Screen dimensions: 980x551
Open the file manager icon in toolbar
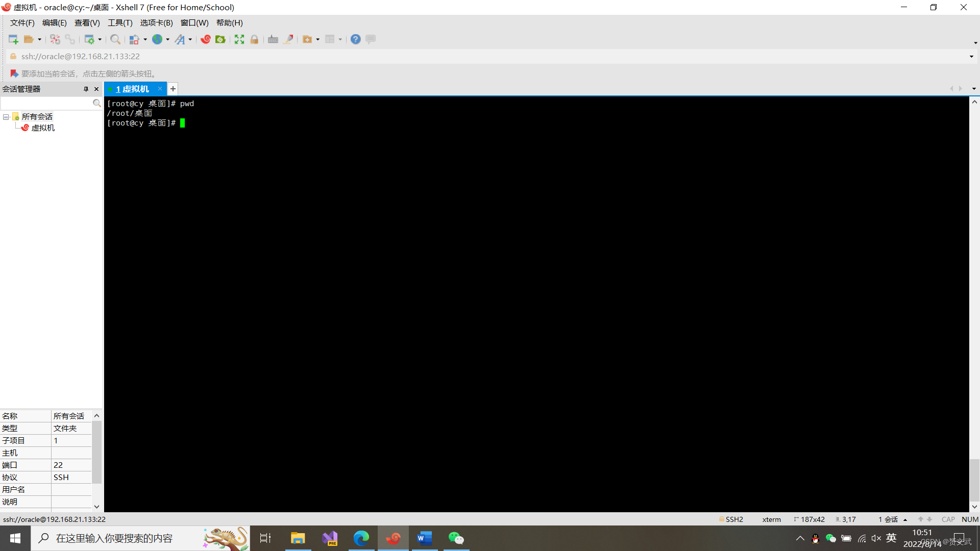tap(30, 39)
